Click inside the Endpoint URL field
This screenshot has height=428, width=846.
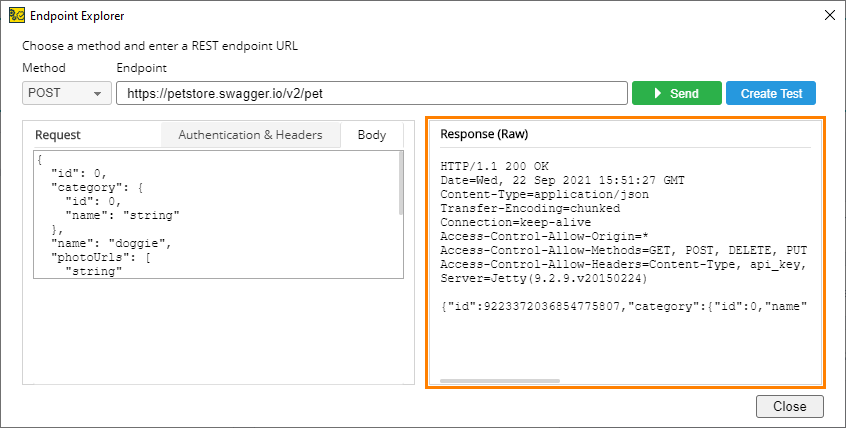(370, 93)
